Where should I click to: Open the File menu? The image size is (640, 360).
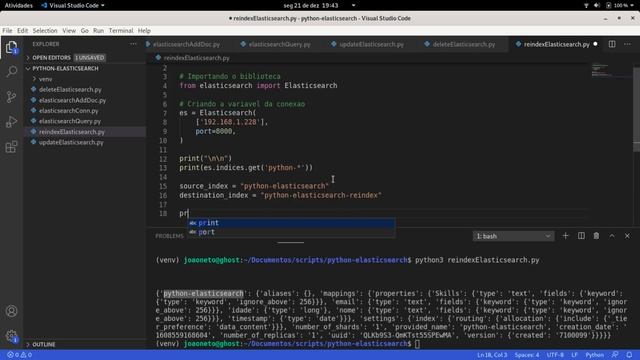7,31
